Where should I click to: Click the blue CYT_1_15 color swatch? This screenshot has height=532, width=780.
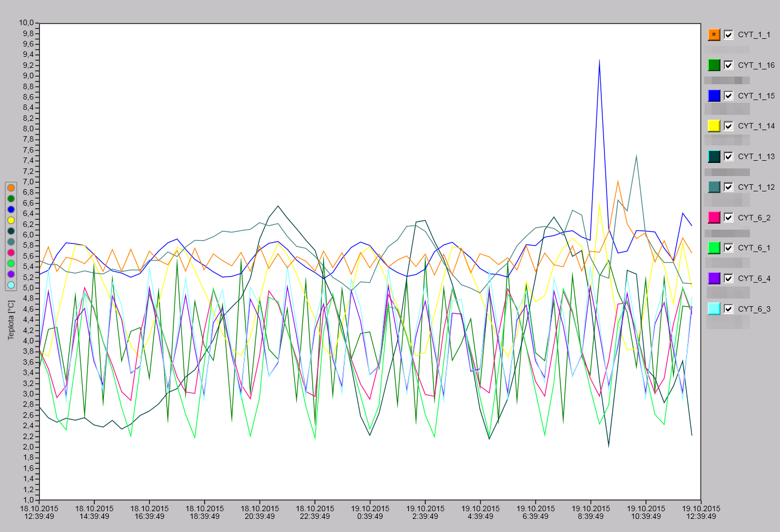pos(714,96)
